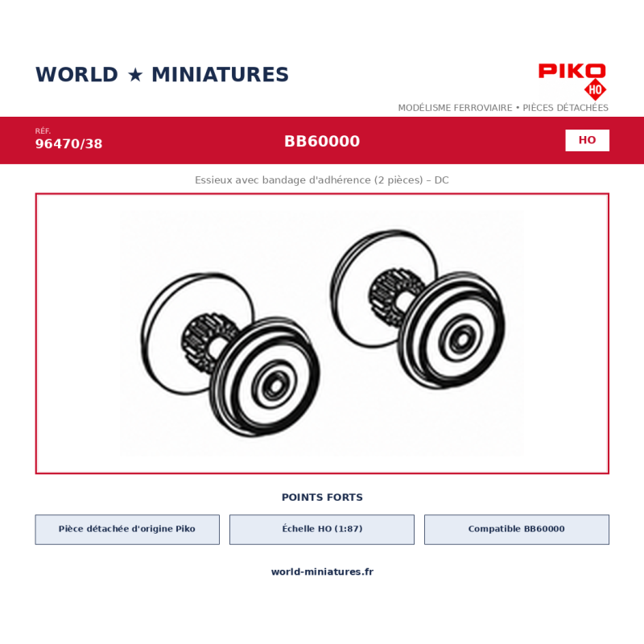The width and height of the screenshot is (644, 644).
Task: Click the left wheelset in the product drawing
Action: coord(230,355)
